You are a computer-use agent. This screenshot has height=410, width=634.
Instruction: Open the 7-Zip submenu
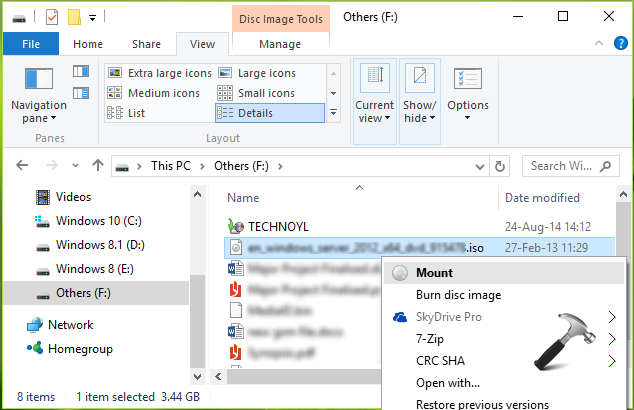504,339
